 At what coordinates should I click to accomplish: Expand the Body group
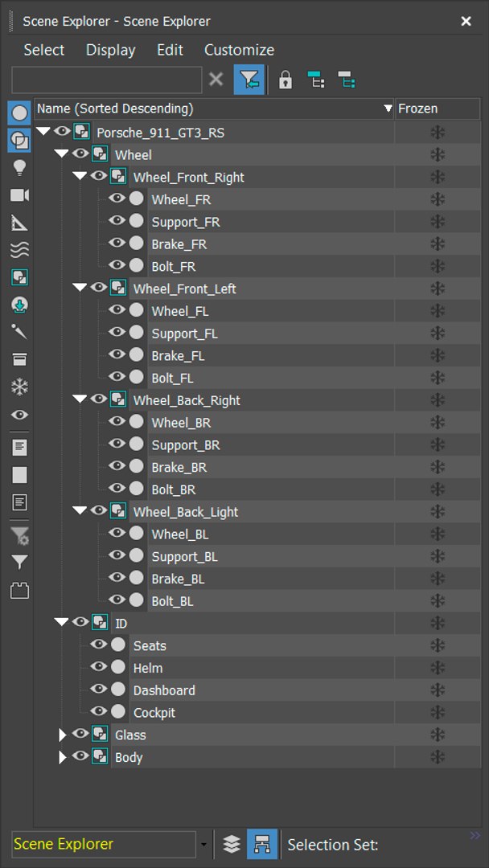coord(63,757)
